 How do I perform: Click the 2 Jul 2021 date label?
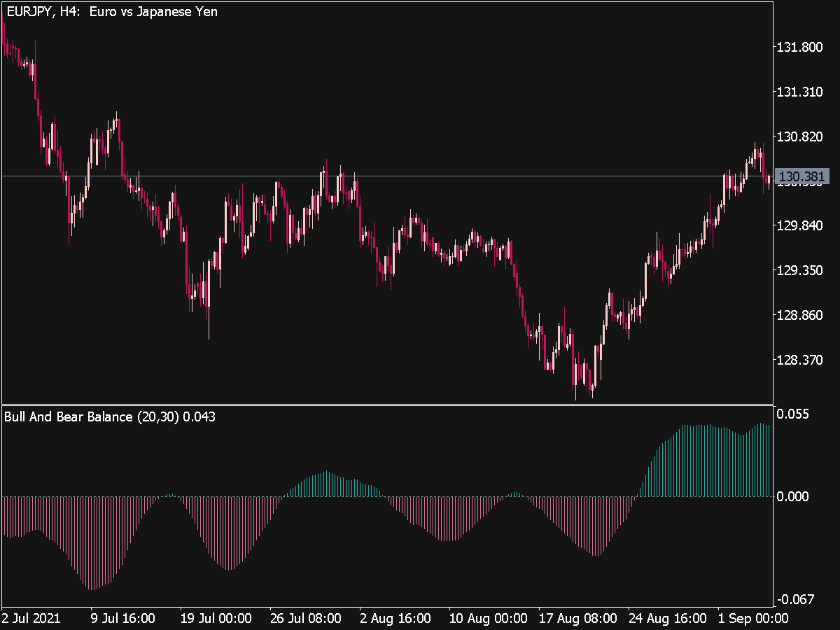tap(31, 619)
